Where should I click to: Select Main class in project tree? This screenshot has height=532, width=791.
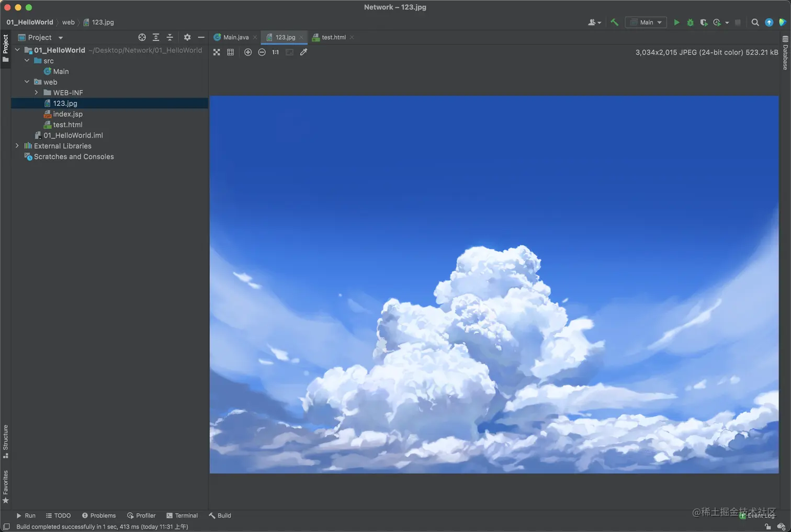tap(61, 72)
